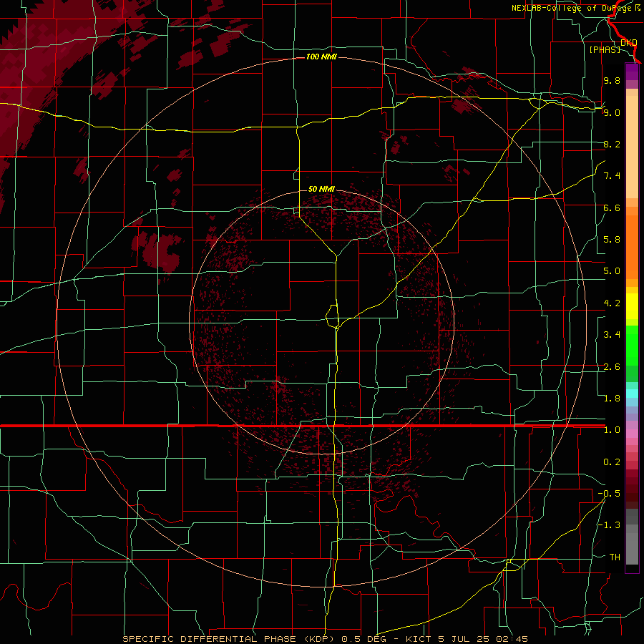Pick the bright green segment of the color bar

[632, 345]
